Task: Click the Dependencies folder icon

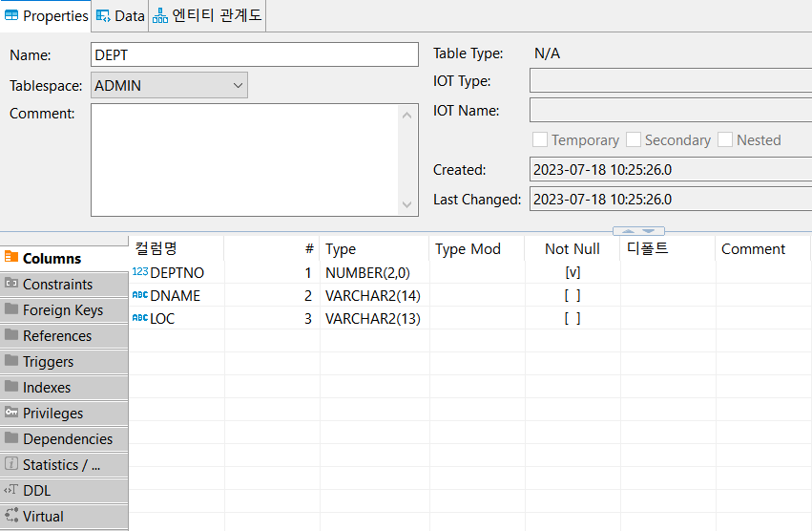Action: (x=10, y=437)
